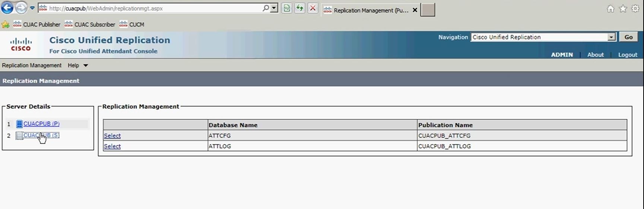Click the Favorites star icon at top right
Image resolution: width=644 pixels, height=209 pixels.
(x=623, y=9)
